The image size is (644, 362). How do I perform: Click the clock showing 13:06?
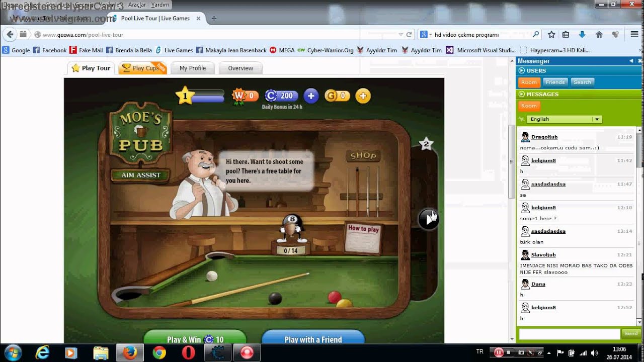pos(619,349)
